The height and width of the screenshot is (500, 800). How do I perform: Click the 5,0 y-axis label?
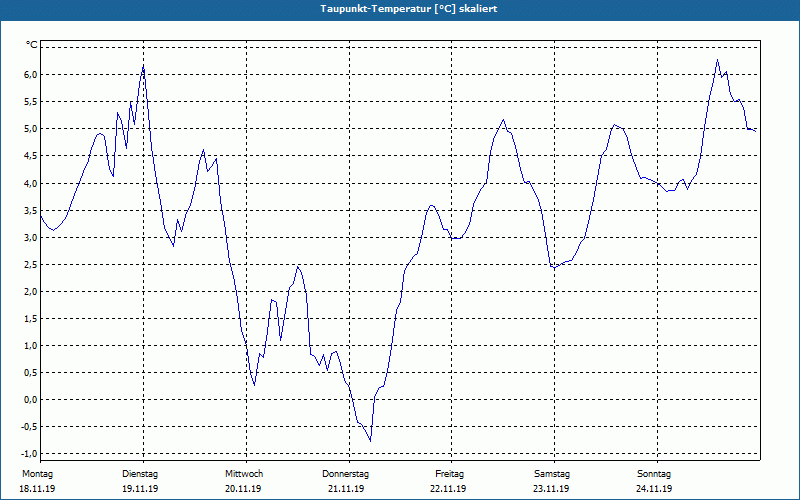pyautogui.click(x=31, y=129)
